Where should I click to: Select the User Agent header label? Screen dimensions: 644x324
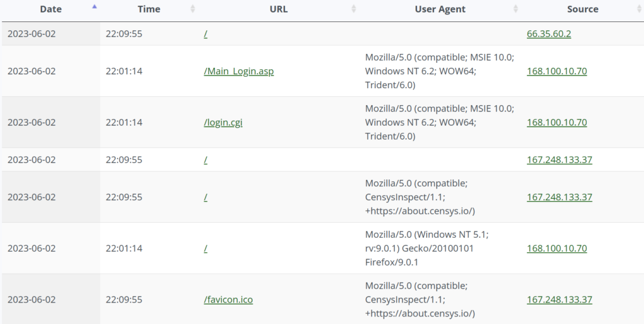pyautogui.click(x=440, y=9)
